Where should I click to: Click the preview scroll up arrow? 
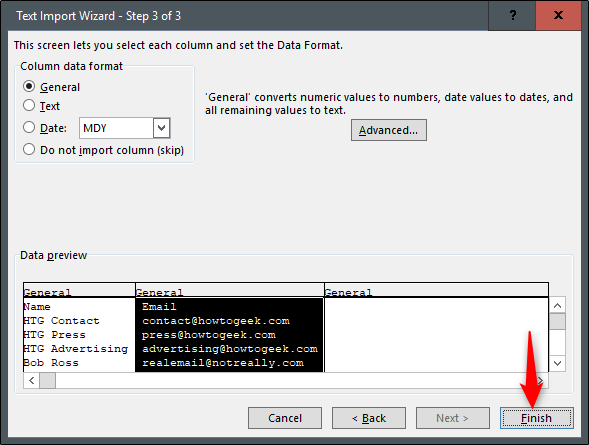point(557,306)
